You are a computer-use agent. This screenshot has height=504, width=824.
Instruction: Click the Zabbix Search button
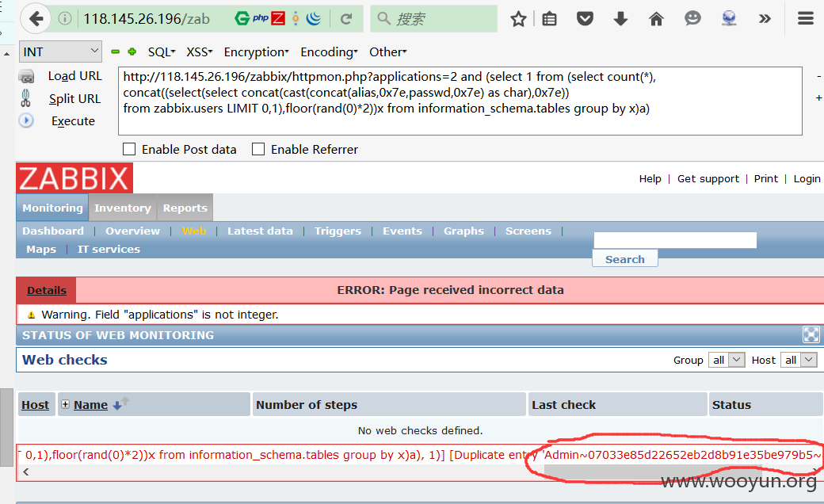coord(625,258)
